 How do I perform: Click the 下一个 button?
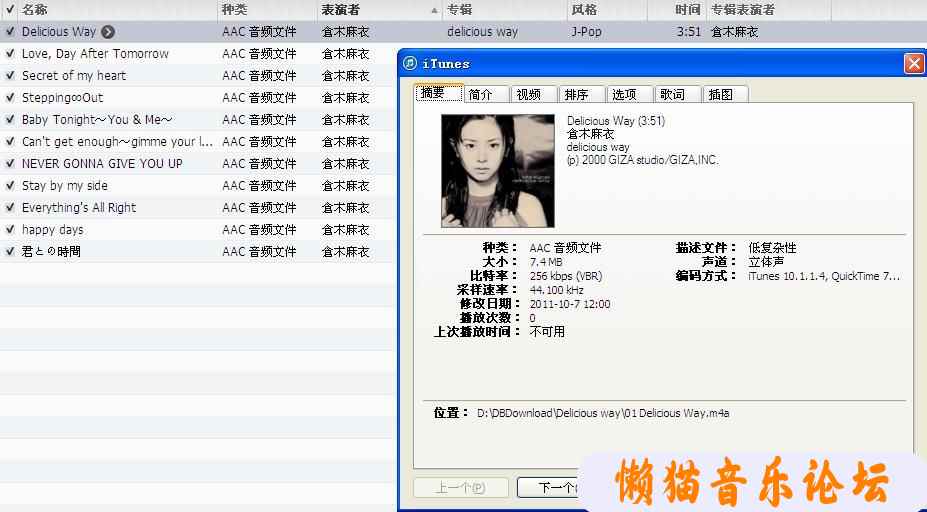pos(547,488)
